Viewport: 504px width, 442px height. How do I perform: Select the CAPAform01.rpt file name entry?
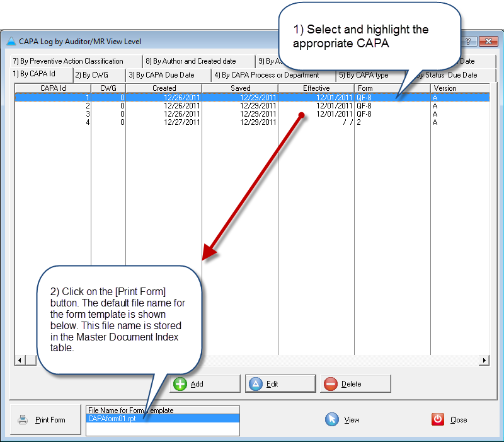163,418
